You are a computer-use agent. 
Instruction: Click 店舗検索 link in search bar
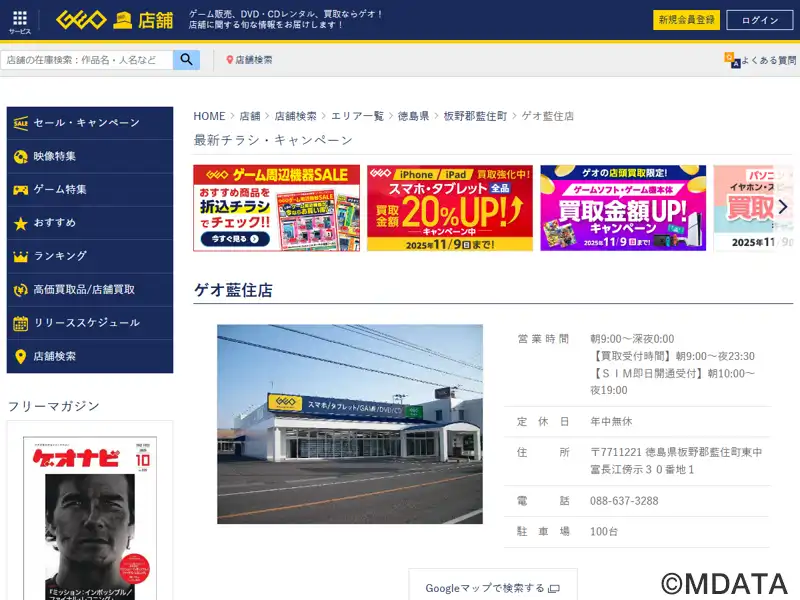pyautogui.click(x=249, y=60)
